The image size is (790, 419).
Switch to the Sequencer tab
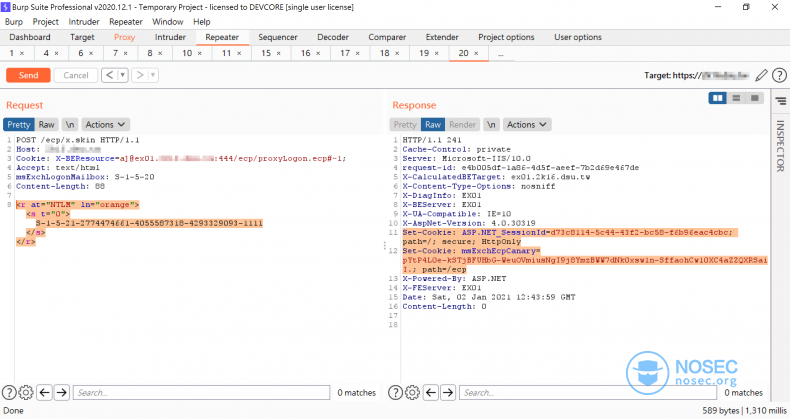278,37
